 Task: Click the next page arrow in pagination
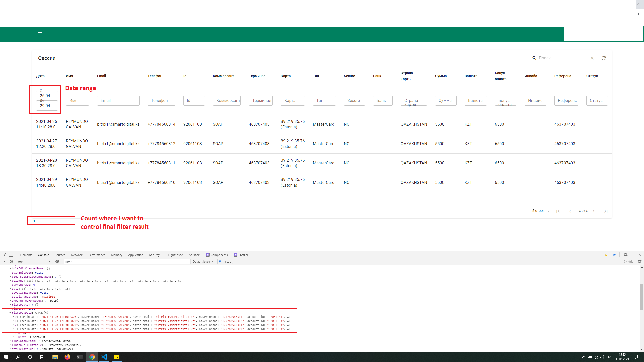(594, 211)
